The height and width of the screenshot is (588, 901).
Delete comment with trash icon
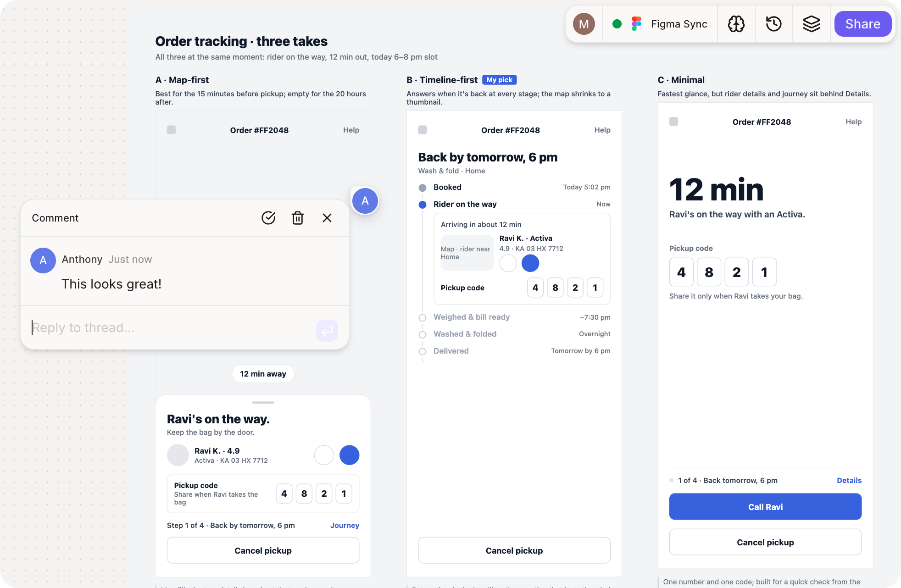tap(298, 218)
